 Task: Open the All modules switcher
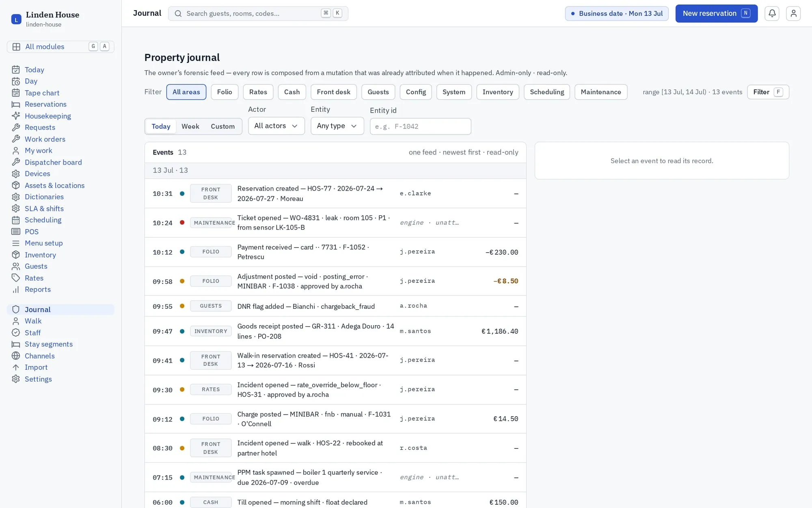[x=60, y=47]
